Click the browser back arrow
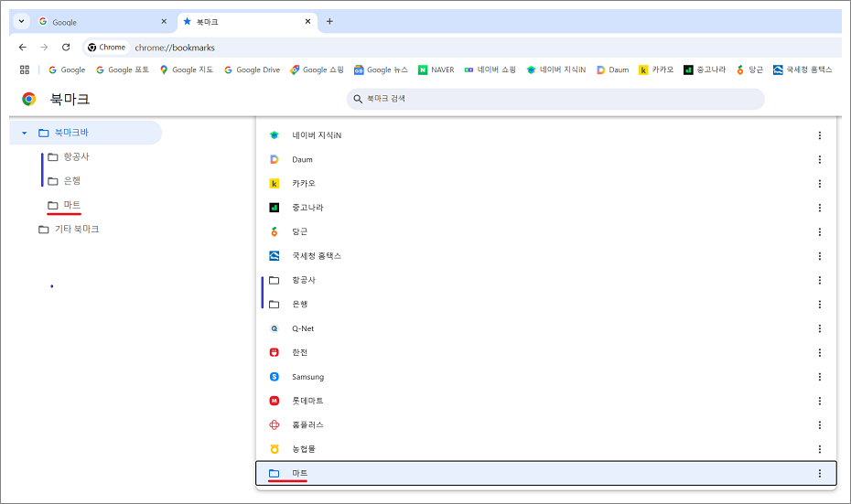The width and height of the screenshot is (851, 504). [x=22, y=48]
